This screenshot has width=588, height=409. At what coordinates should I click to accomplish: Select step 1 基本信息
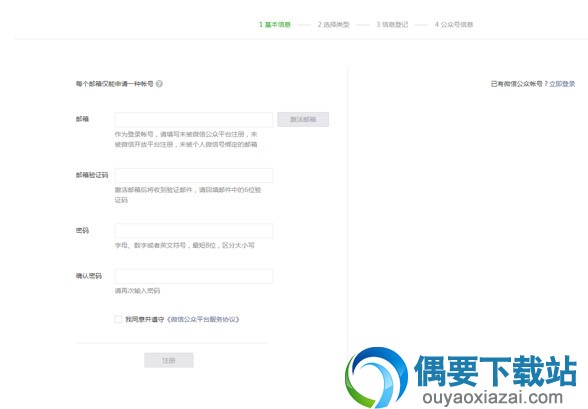[x=275, y=25]
